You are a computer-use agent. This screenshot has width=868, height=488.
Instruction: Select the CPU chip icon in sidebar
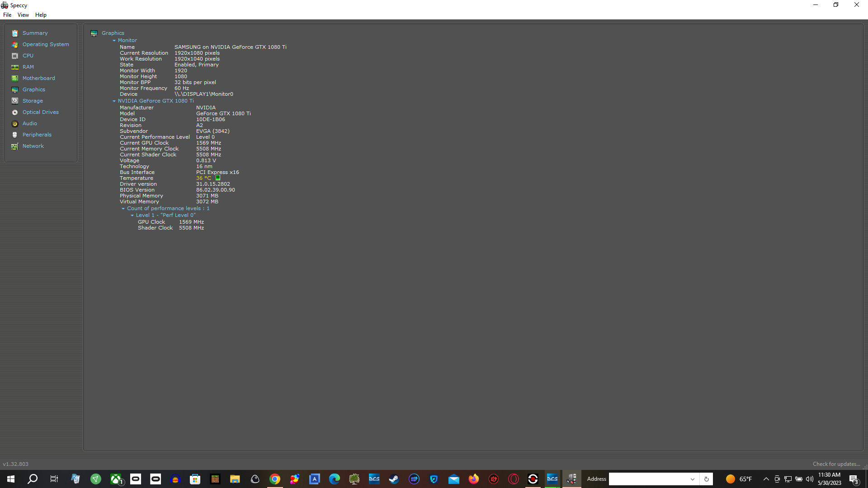[15, 56]
